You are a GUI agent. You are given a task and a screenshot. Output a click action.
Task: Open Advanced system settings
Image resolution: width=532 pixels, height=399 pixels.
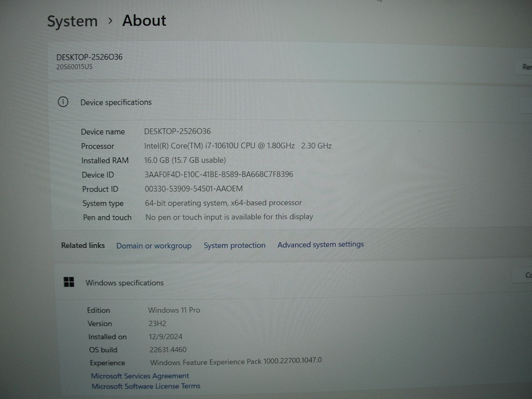tap(320, 245)
